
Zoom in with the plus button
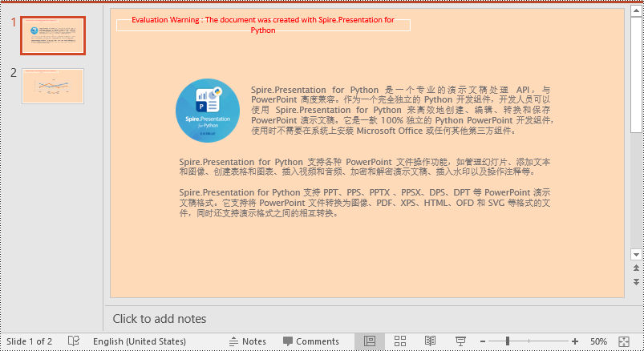coord(574,341)
